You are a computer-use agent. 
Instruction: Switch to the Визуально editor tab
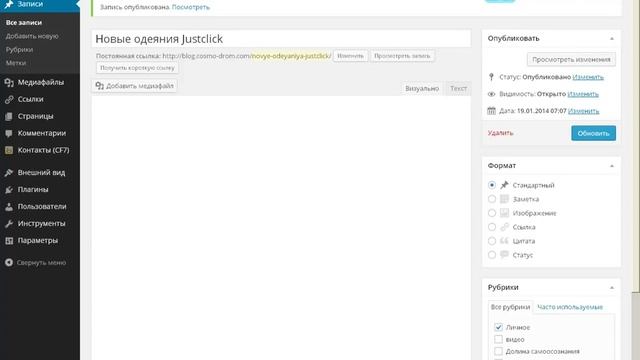point(422,88)
